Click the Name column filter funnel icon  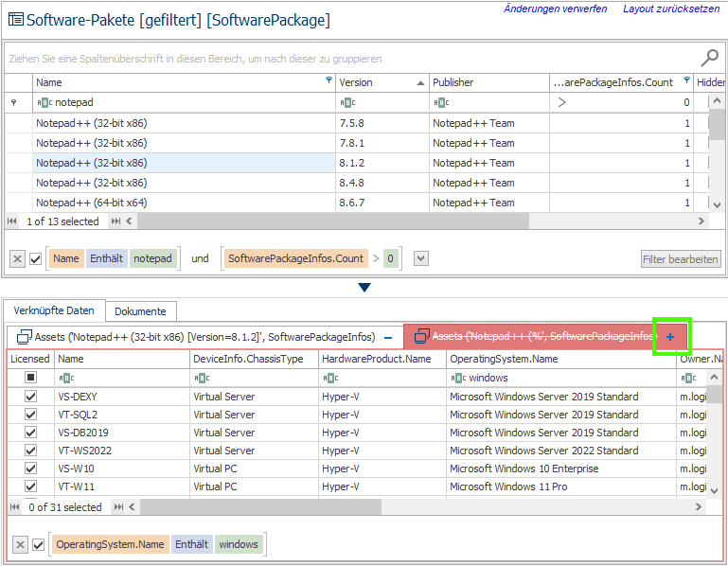tap(328, 81)
